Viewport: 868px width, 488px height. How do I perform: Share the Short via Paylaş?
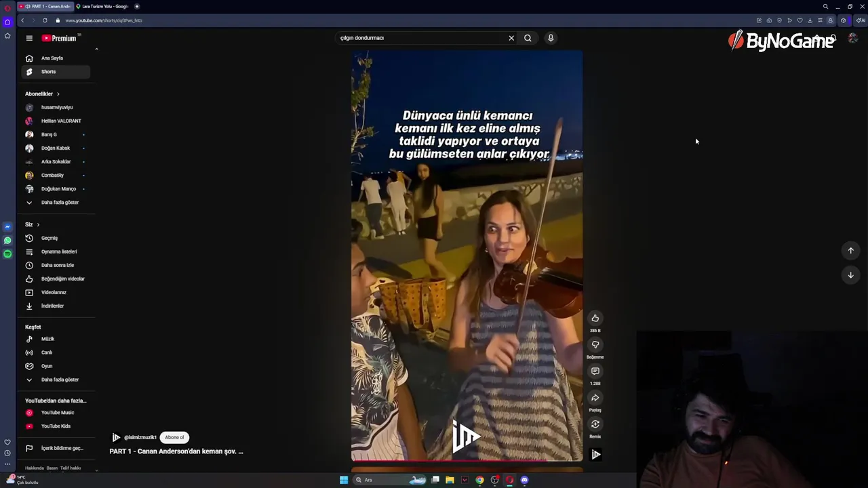pyautogui.click(x=595, y=398)
